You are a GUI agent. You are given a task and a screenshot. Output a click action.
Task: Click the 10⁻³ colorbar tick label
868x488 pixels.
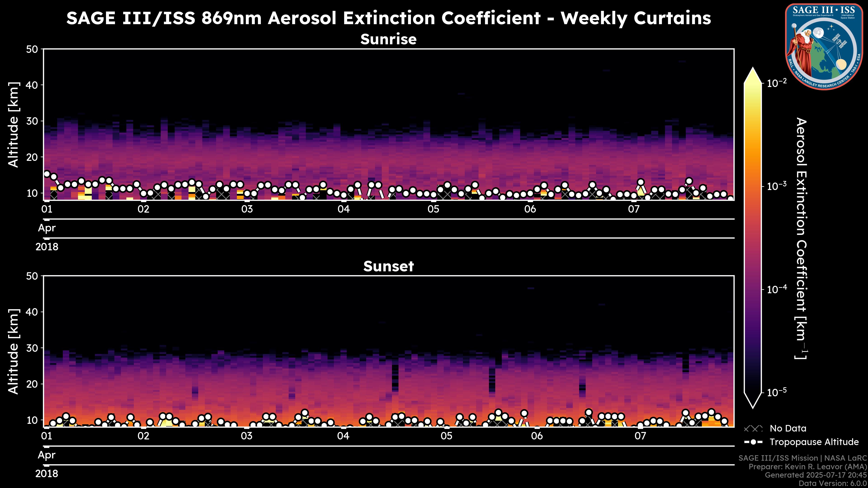pos(777,186)
